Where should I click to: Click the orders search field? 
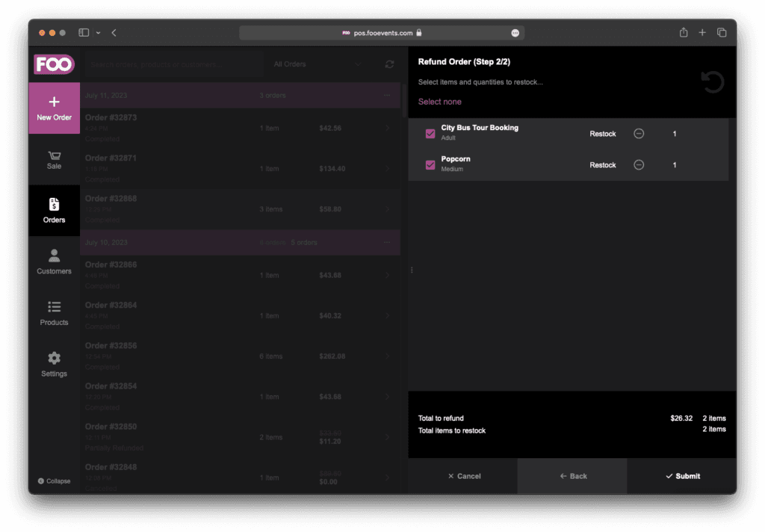tap(173, 64)
